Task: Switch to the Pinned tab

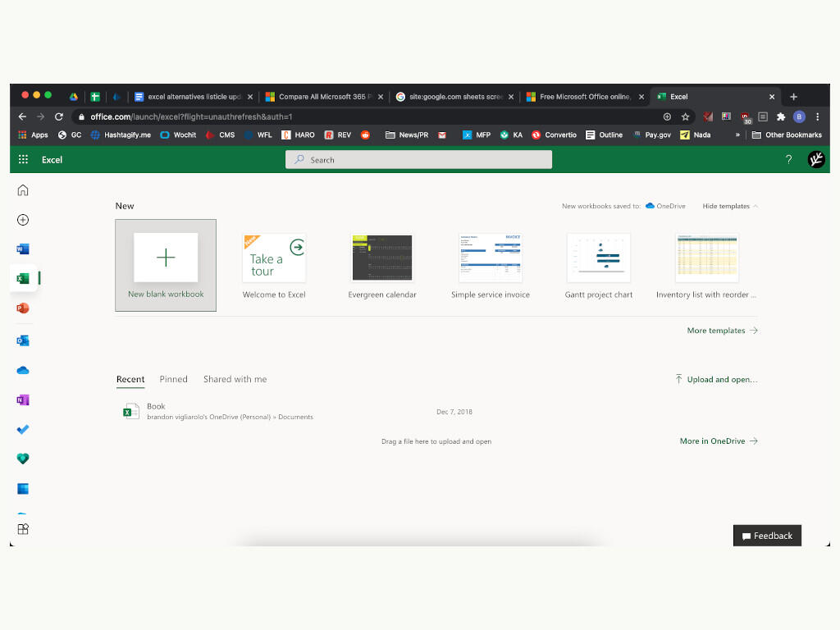Action: click(174, 379)
